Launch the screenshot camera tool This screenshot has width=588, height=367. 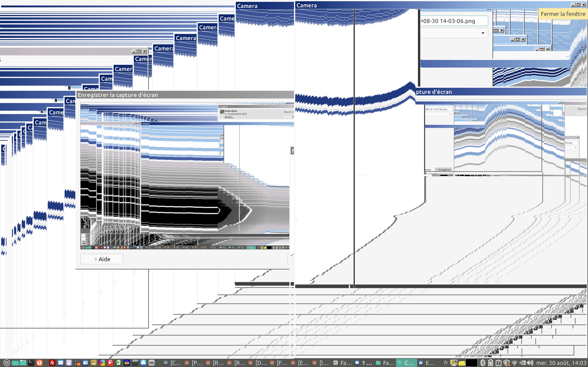point(86,363)
